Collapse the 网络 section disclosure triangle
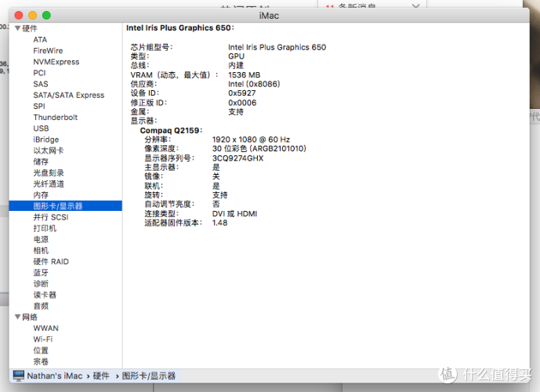540x392 pixels. (x=17, y=317)
